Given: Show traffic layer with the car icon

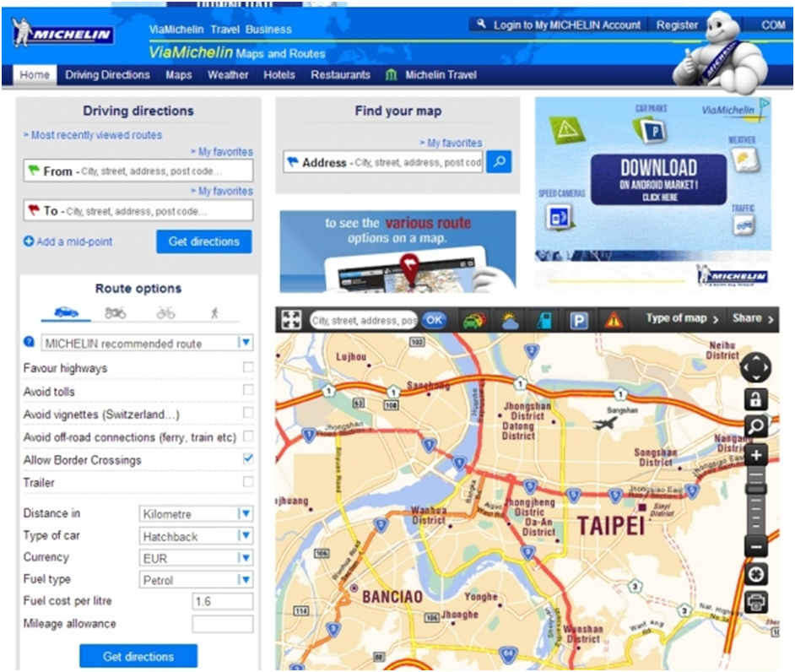Looking at the screenshot, I should coord(474,320).
